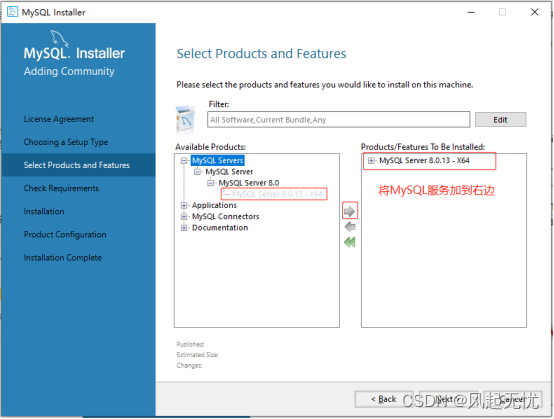This screenshot has width=554, height=419.
Task: Collapse the MySQL Servers tree node
Action: [184, 161]
